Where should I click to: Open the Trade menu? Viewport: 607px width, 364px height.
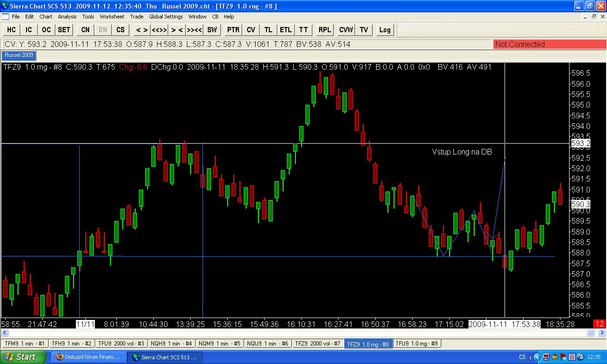point(137,17)
